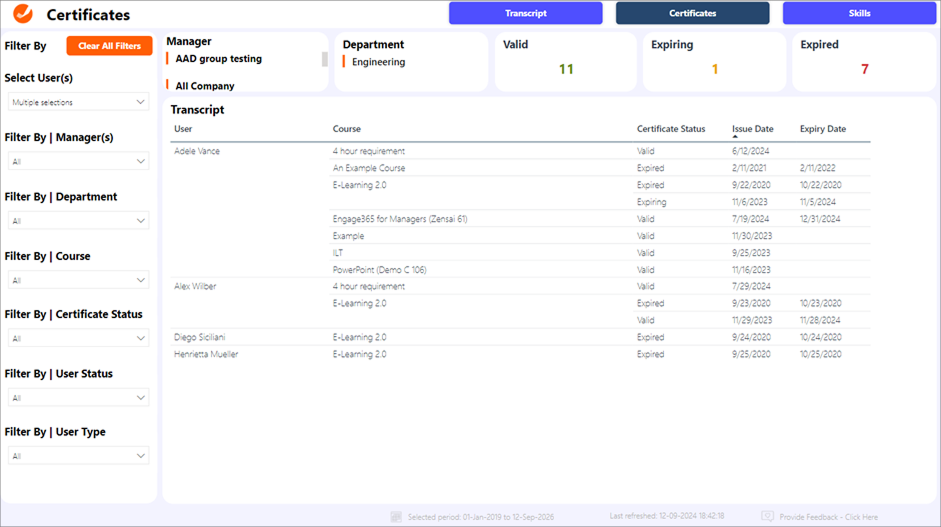Click the calendar icon beside Selected period

pos(396,517)
